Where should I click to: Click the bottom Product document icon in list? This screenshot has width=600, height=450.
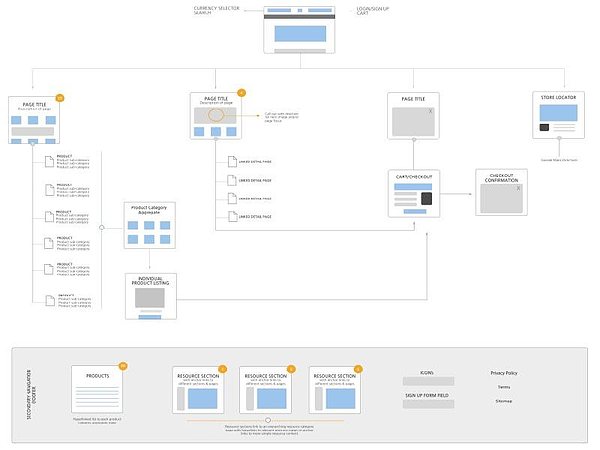pos(50,300)
